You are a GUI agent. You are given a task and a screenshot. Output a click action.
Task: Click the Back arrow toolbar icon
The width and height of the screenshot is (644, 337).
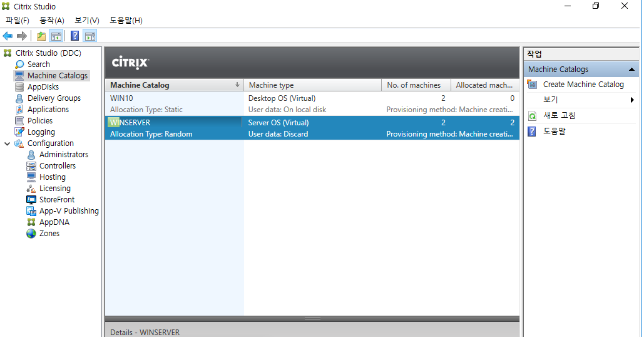(8, 36)
